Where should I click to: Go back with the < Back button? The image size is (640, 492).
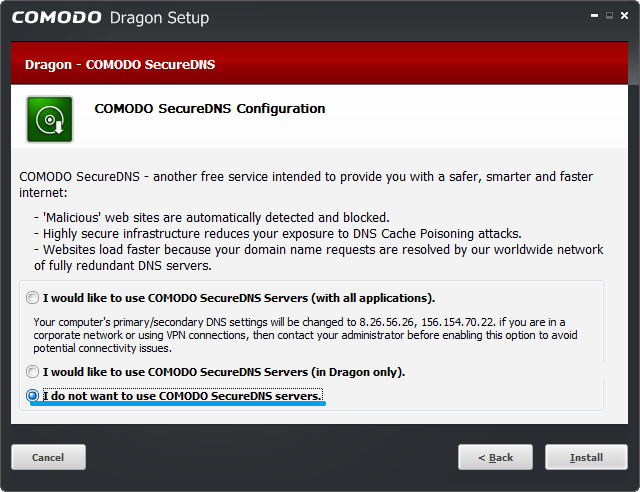pos(495,457)
